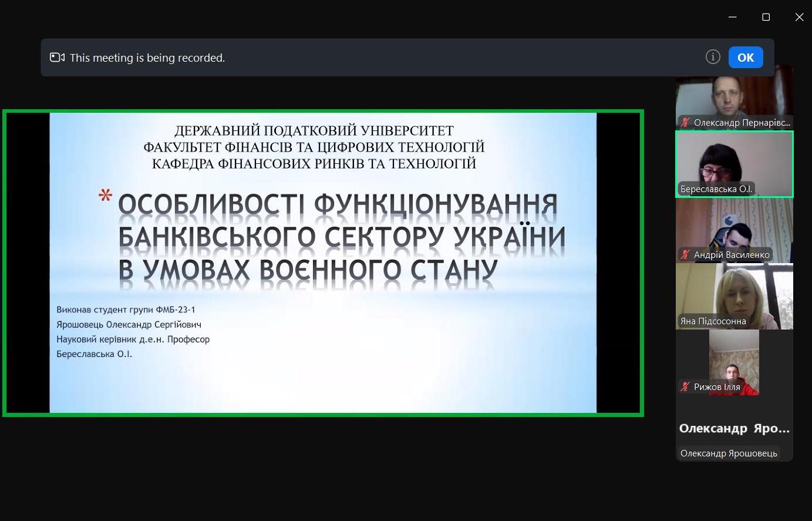
Task: Select Рижов Ілля video thumbnail
Action: tap(734, 362)
